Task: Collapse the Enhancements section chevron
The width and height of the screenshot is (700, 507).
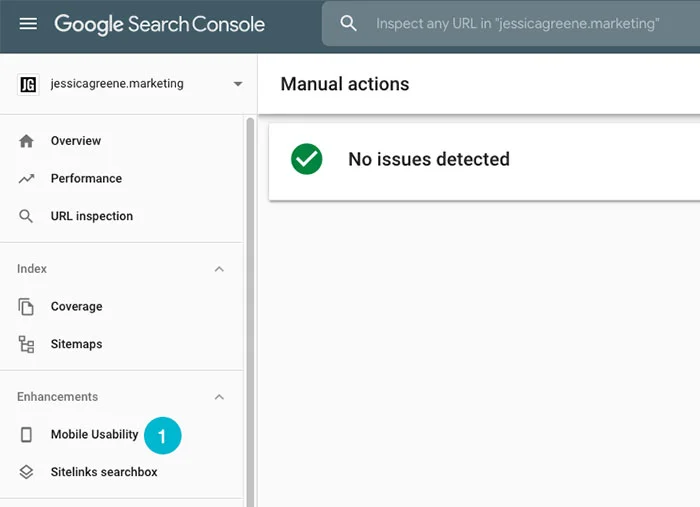Action: point(219,397)
